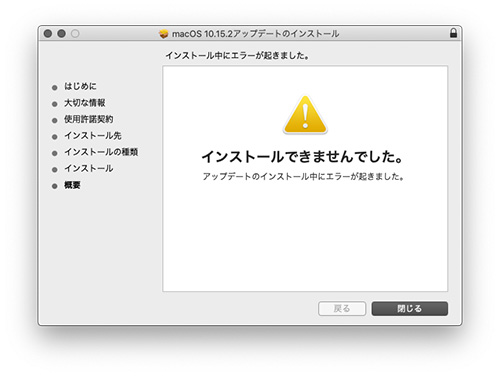This screenshot has height=376, width=500.
Task: Click the yellow warning triangle icon
Action: point(305,114)
